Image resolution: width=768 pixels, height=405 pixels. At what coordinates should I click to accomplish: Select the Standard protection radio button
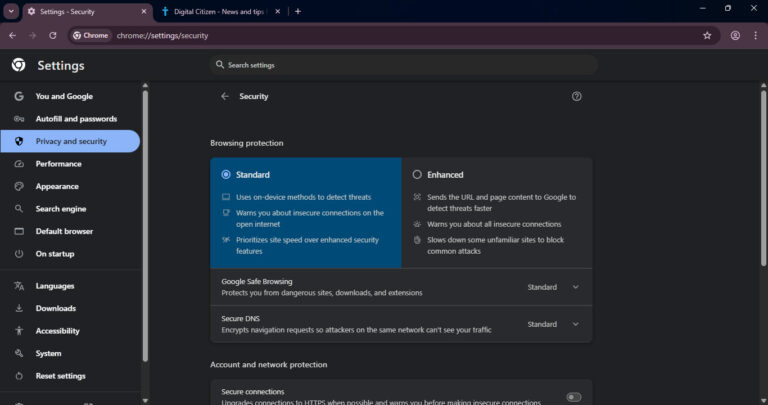point(226,174)
